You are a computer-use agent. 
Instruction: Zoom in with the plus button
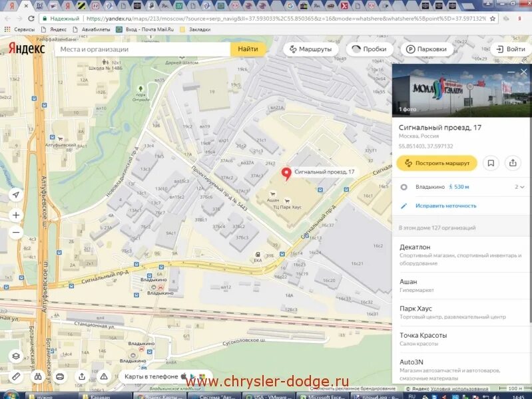pyautogui.click(x=16, y=215)
